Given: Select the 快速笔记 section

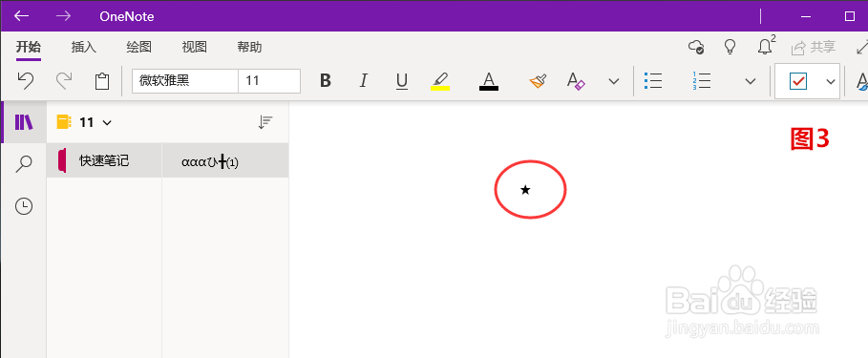Looking at the screenshot, I should 104,160.
